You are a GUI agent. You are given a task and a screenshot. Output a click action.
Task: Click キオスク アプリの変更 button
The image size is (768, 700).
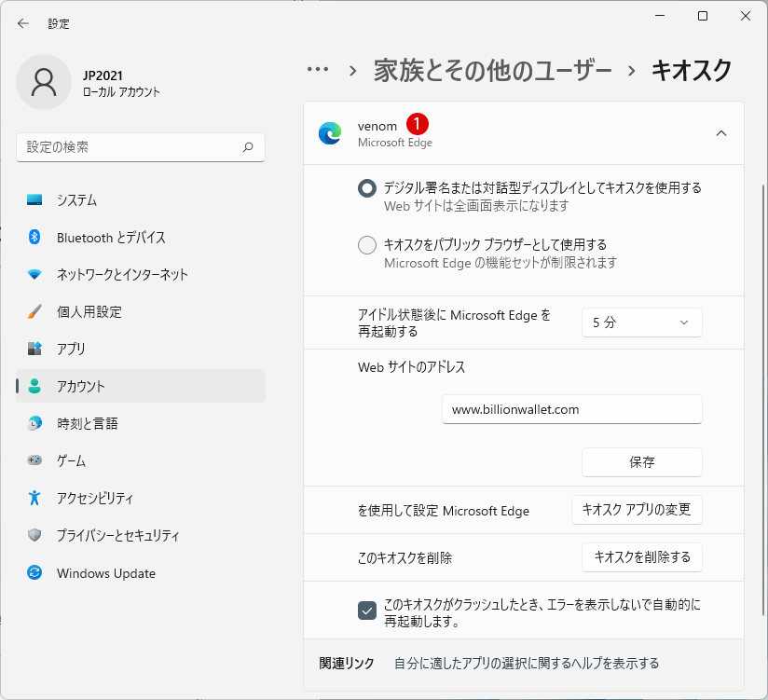tap(637, 510)
